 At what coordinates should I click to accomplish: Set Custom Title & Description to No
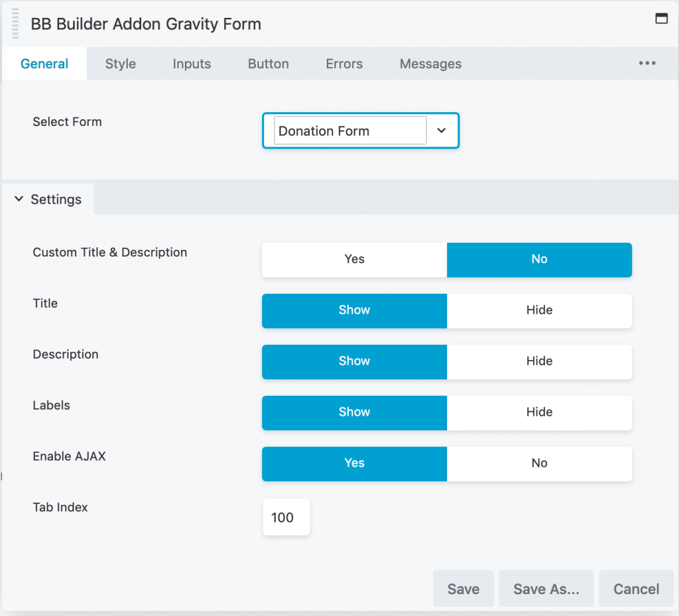539,259
